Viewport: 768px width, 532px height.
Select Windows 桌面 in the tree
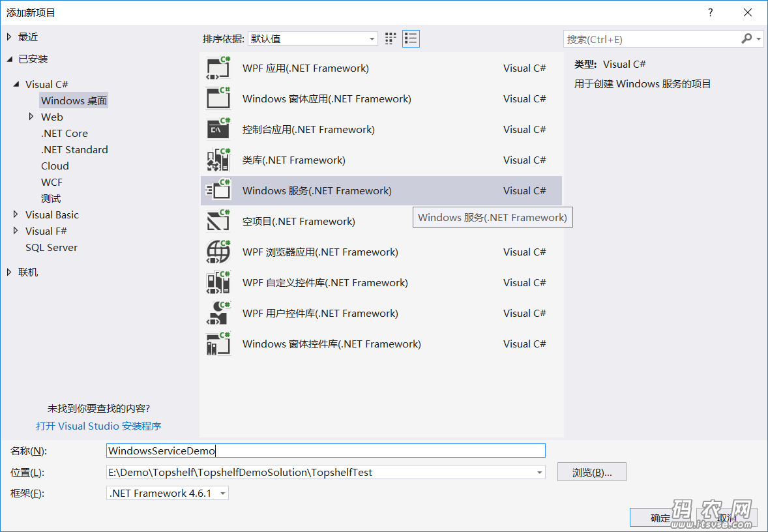point(74,100)
